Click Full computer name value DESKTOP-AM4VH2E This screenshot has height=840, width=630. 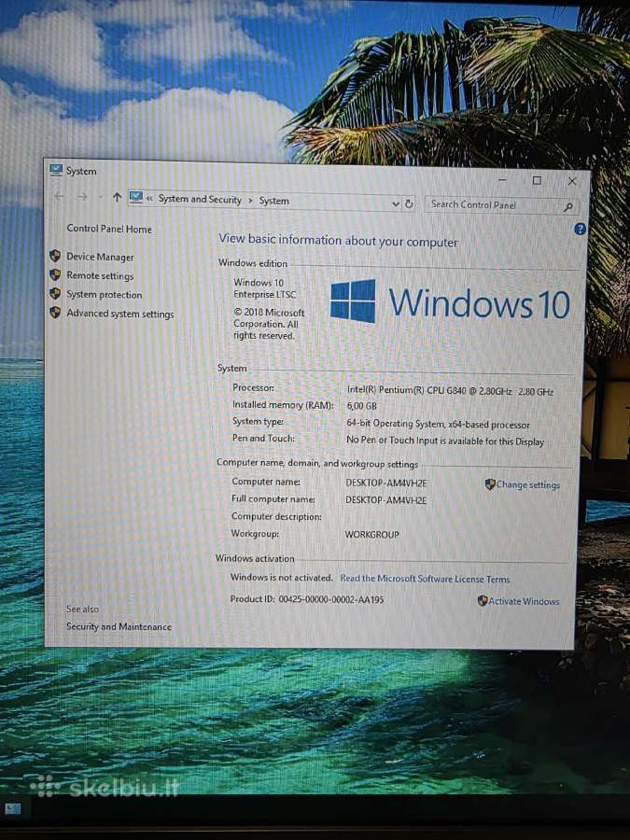pos(385,500)
